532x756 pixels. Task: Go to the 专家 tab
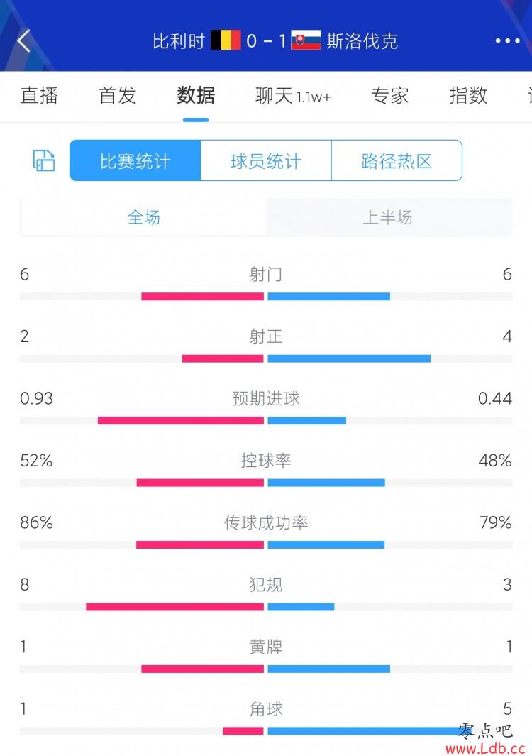(x=390, y=95)
